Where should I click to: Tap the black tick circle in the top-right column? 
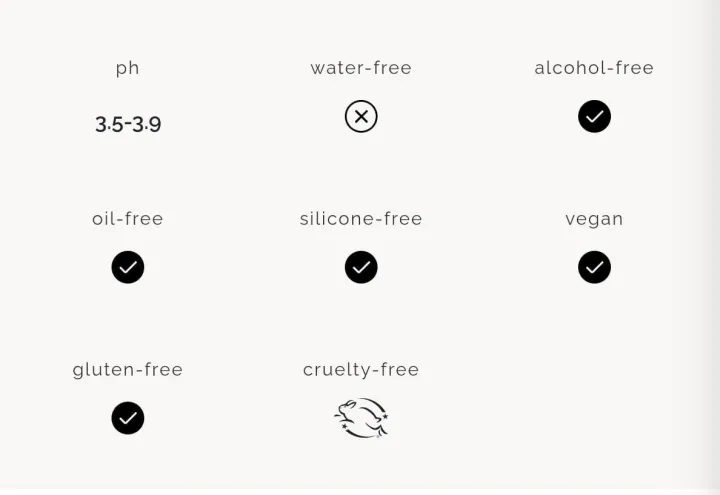point(594,117)
